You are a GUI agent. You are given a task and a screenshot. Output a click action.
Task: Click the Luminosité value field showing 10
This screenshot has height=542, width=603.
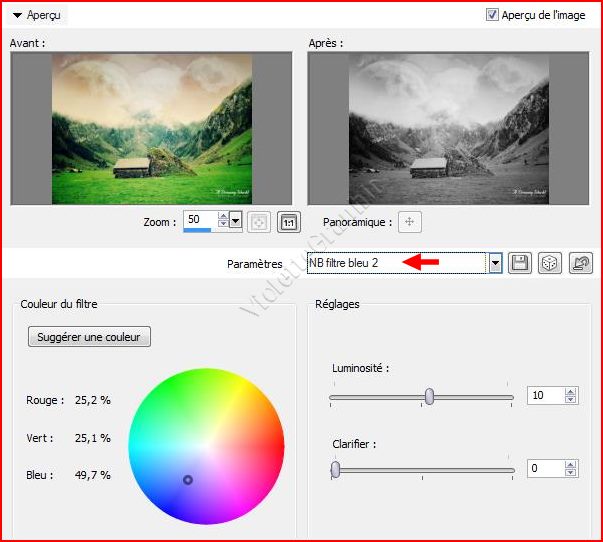coord(545,396)
